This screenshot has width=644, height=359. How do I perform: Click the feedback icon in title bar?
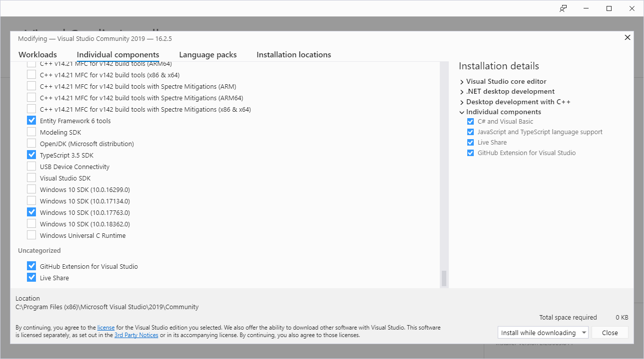coord(563,8)
